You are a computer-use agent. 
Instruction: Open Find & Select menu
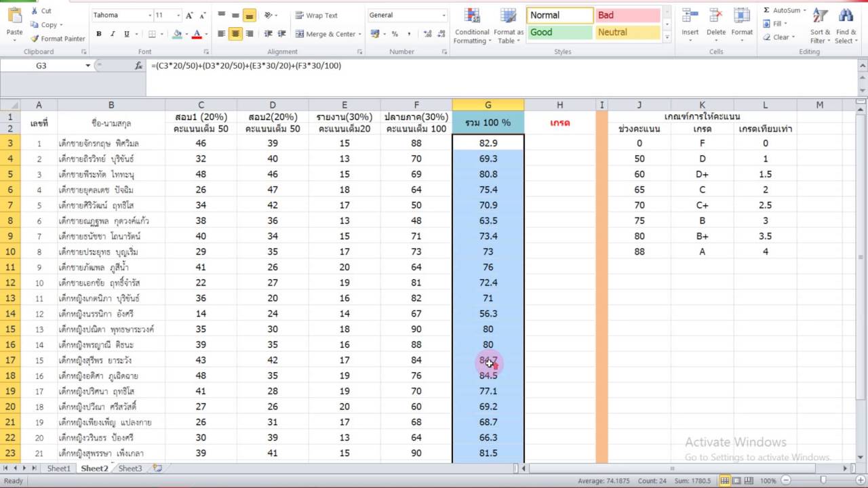point(846,26)
